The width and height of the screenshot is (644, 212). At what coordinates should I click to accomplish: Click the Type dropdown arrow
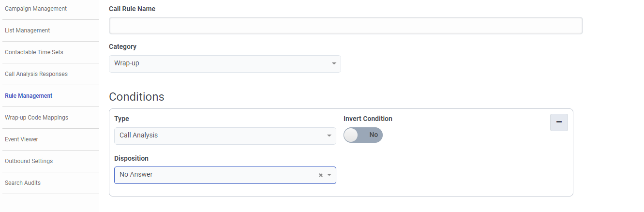click(x=329, y=136)
